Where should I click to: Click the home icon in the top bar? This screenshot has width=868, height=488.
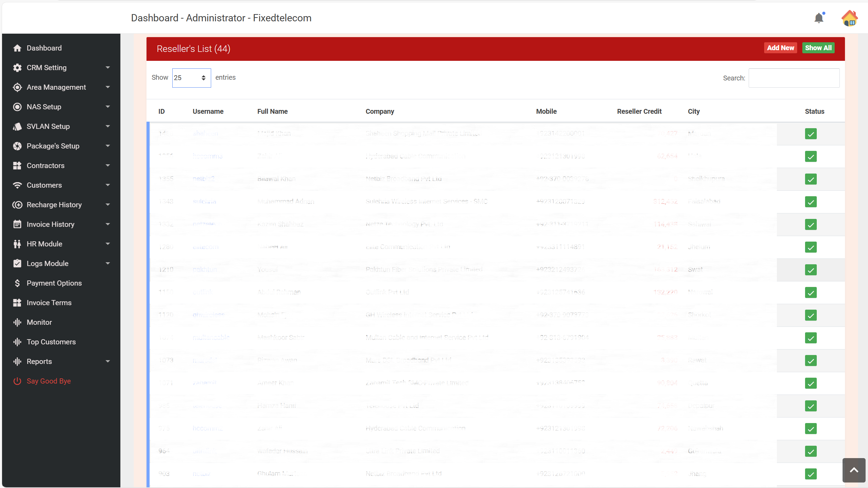[849, 18]
